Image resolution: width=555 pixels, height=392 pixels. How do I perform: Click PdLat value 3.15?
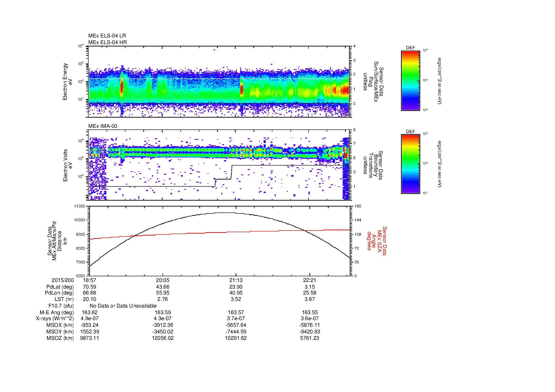click(x=310, y=287)
